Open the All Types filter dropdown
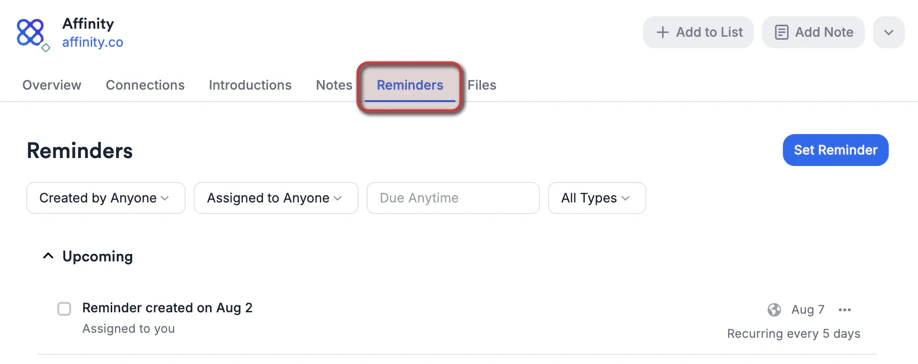 click(597, 198)
